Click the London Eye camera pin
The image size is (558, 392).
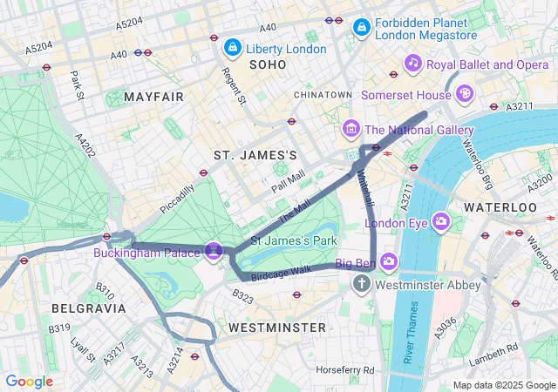pyautogui.click(x=441, y=222)
